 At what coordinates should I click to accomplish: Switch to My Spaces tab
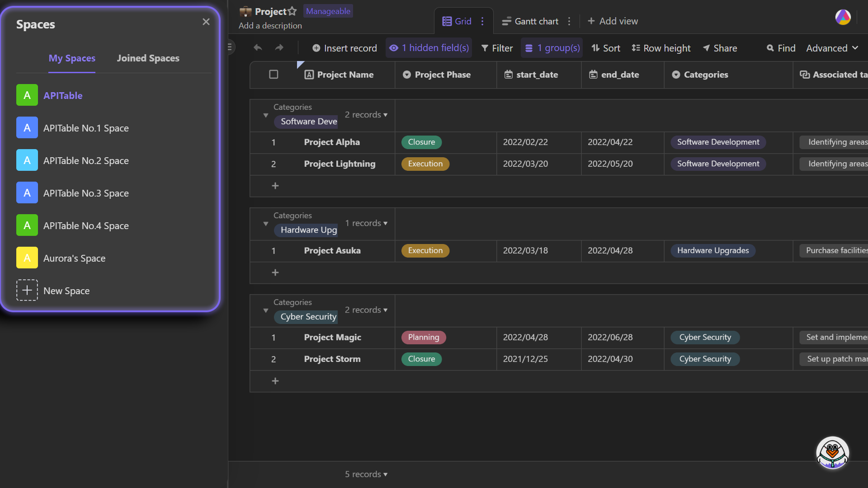pos(72,58)
